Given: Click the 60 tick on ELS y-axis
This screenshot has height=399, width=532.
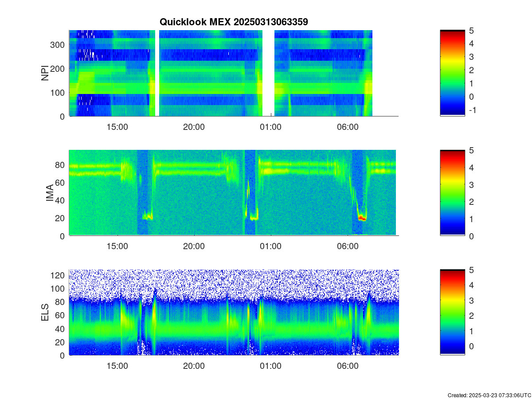Looking at the screenshot, I should coord(60,315).
